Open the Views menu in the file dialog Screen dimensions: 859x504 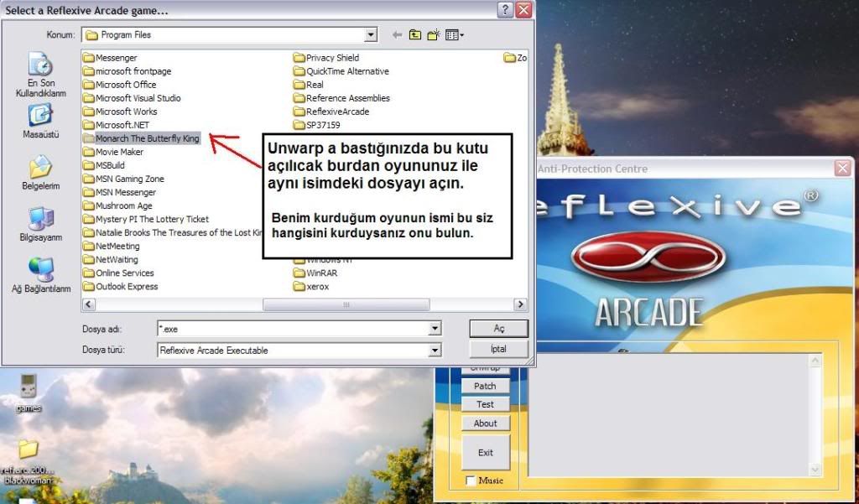point(454,35)
